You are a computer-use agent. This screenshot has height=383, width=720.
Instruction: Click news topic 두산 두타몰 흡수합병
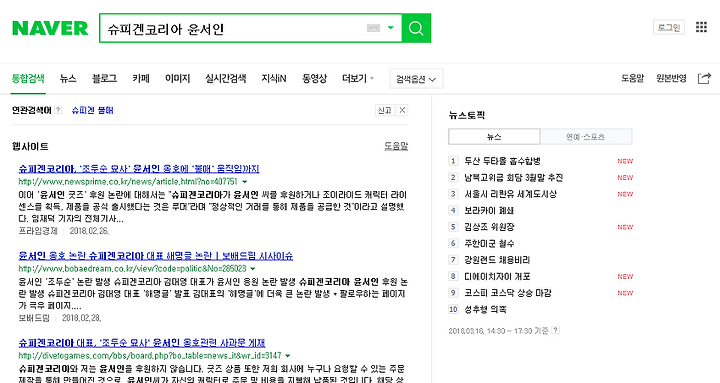coord(502,161)
